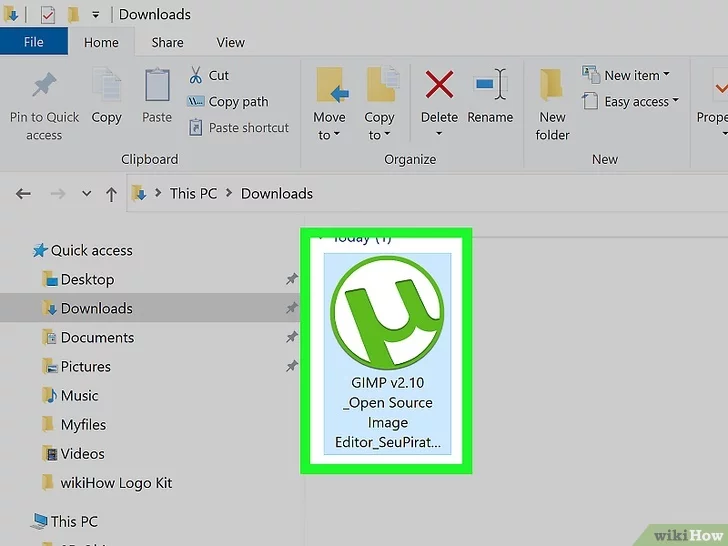
Task: Toggle the pin next to Documents
Action: [x=292, y=337]
